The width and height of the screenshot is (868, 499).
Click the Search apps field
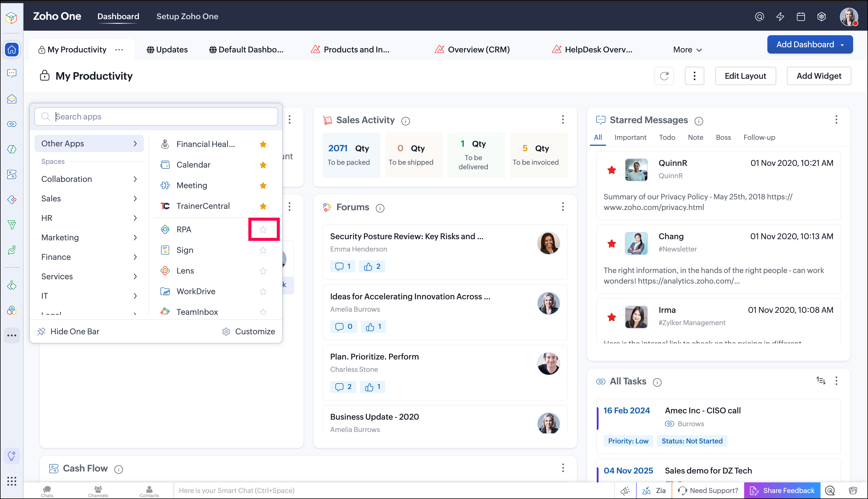pyautogui.click(x=157, y=117)
